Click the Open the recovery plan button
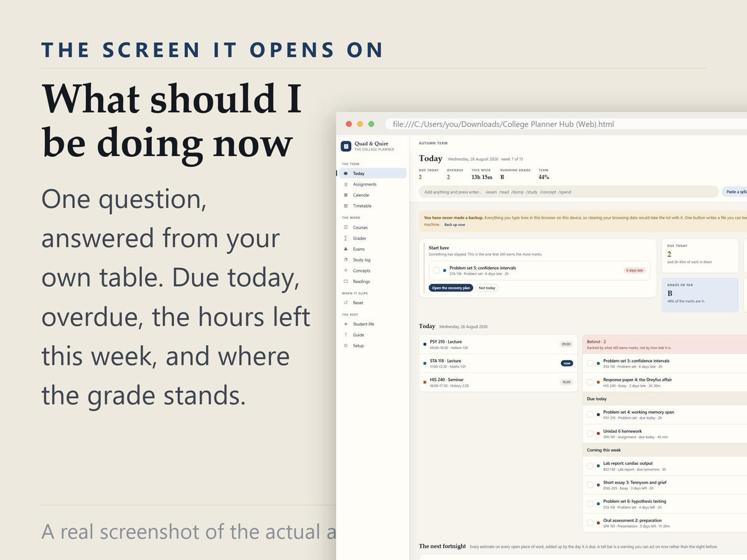The width and height of the screenshot is (747, 560). point(451,288)
